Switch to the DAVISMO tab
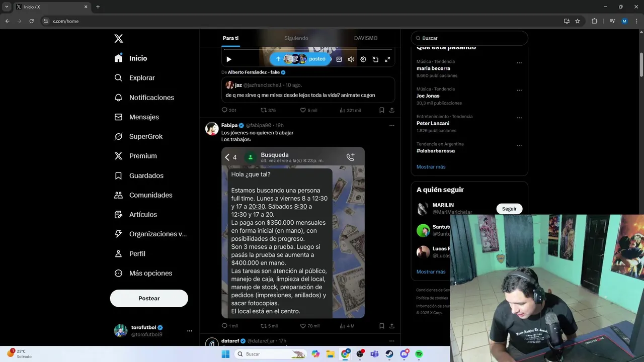The height and width of the screenshot is (362, 644). [x=366, y=38]
